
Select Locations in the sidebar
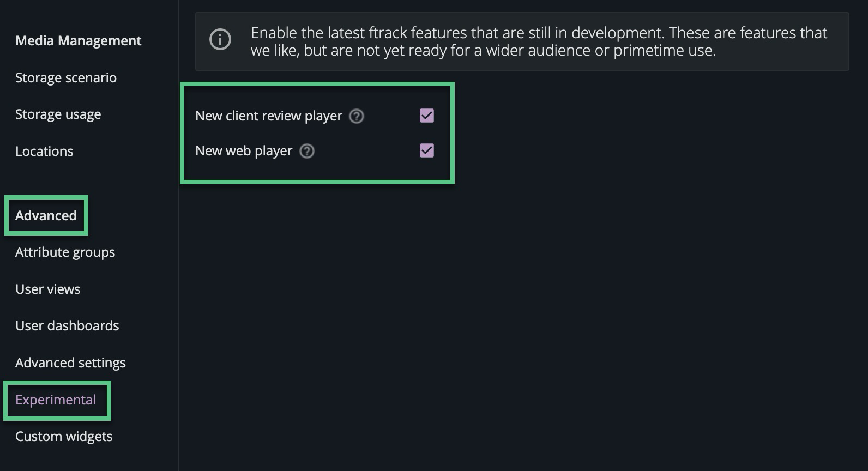click(44, 152)
